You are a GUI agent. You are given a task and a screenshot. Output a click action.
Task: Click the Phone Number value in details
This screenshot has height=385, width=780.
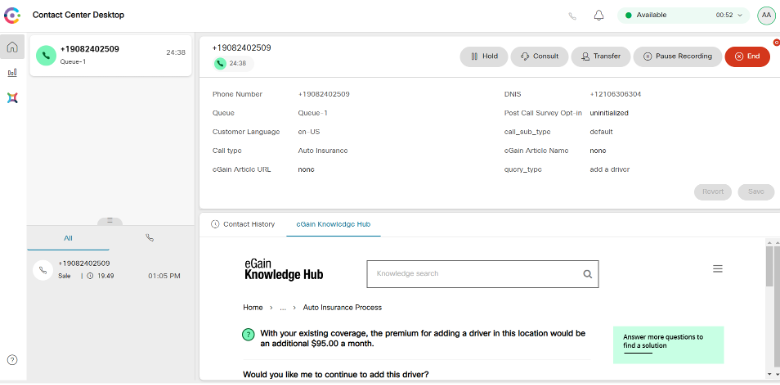pyautogui.click(x=323, y=95)
